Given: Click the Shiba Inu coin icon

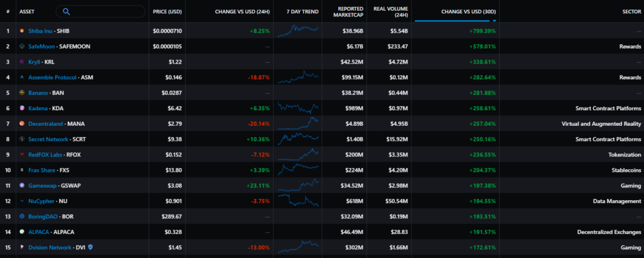Looking at the screenshot, I should click(22, 31).
